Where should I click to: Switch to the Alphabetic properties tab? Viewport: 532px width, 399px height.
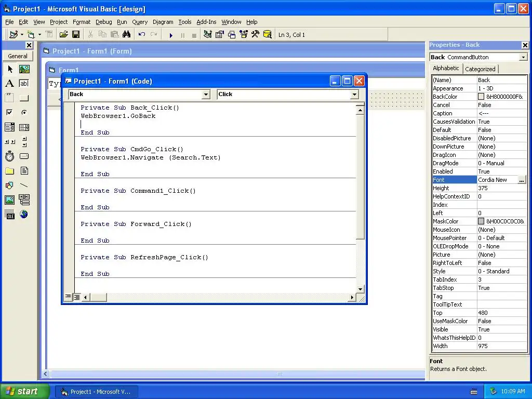(x=446, y=68)
